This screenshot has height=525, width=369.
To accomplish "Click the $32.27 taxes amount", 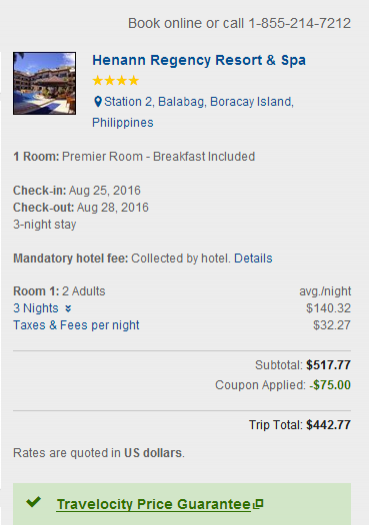I will 332,325.
